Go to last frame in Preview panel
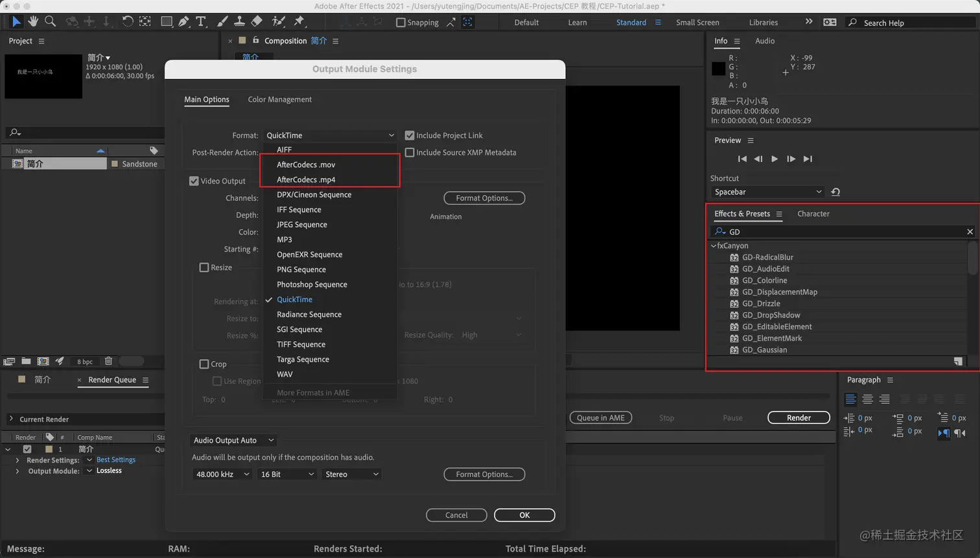This screenshot has height=558, width=980. point(808,159)
